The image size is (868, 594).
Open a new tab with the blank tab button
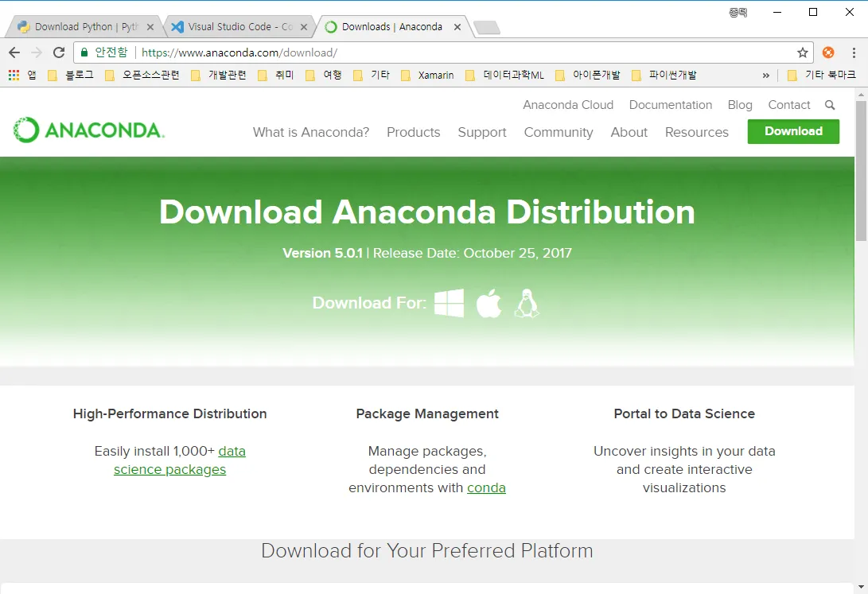[487, 27]
